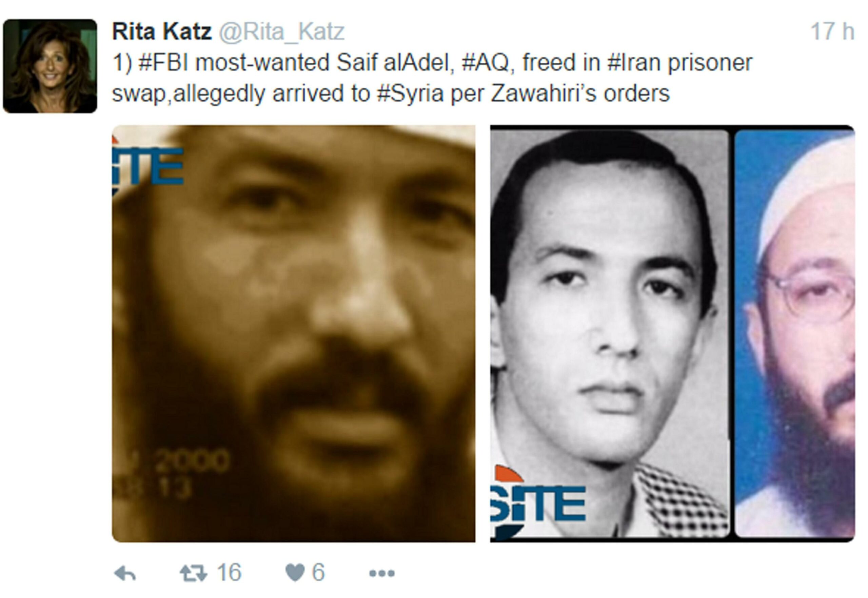Like the tweet with the heart icon

coord(295,573)
